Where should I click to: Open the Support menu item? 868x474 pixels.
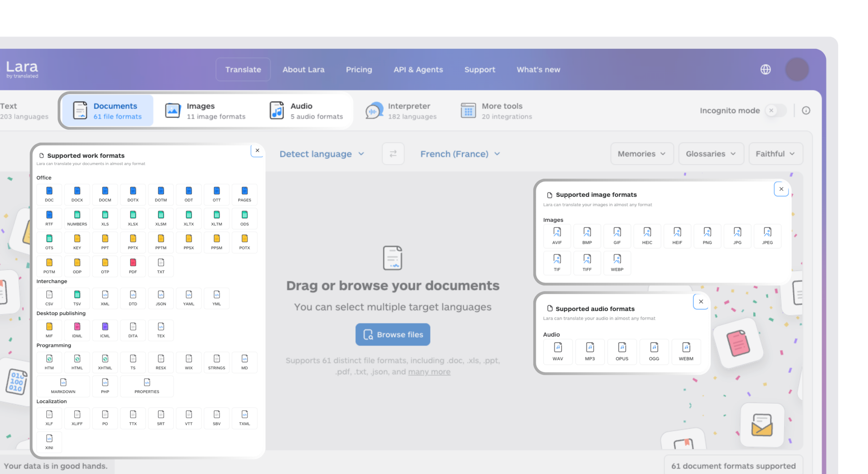[x=480, y=69]
